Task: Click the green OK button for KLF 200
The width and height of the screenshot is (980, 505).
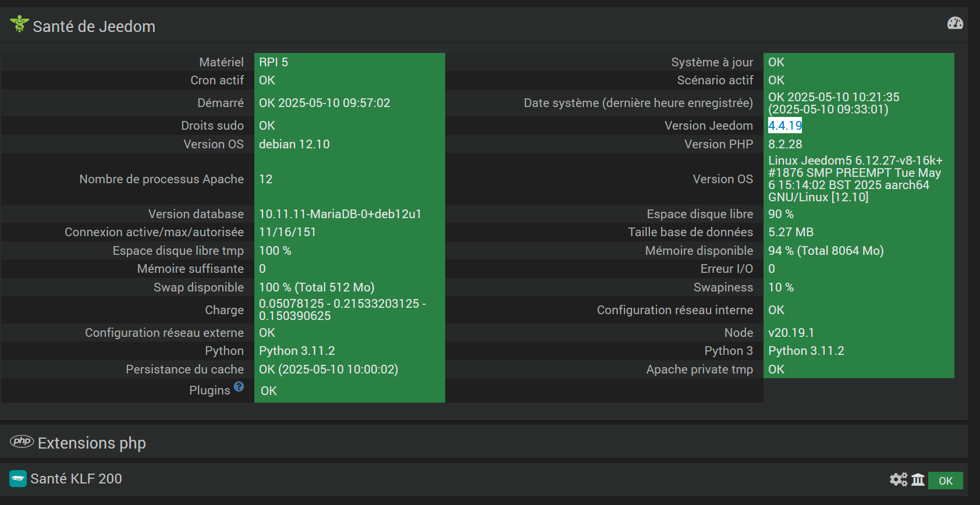Action: pos(946,481)
